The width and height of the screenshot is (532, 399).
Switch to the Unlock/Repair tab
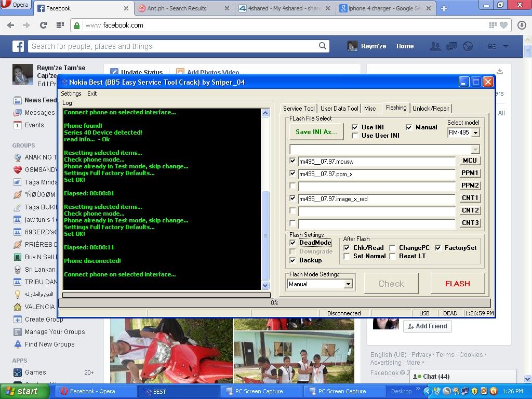[431, 108]
